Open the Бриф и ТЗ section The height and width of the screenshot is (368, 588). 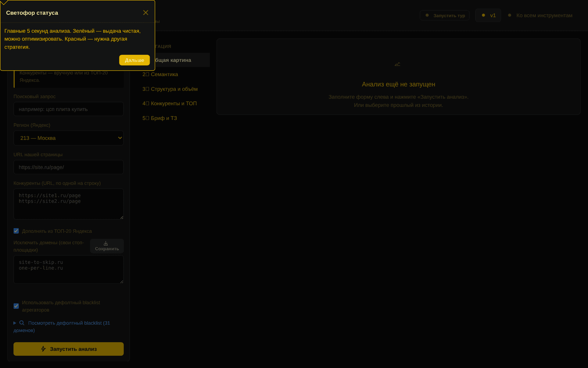coord(175,118)
